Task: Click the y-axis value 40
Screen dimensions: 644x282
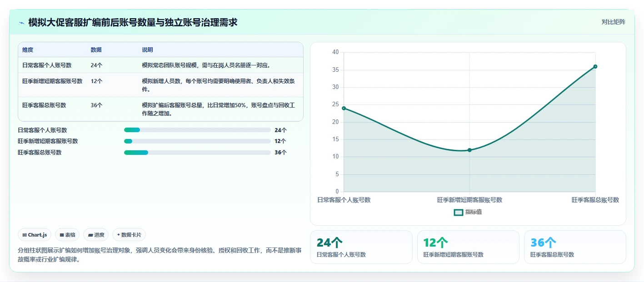Action: click(x=335, y=52)
